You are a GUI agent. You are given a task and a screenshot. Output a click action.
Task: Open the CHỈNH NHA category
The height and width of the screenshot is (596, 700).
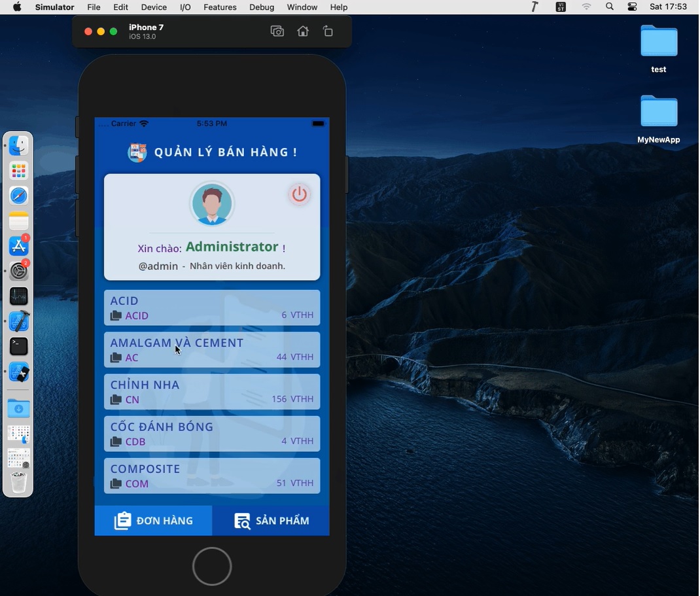click(x=212, y=392)
